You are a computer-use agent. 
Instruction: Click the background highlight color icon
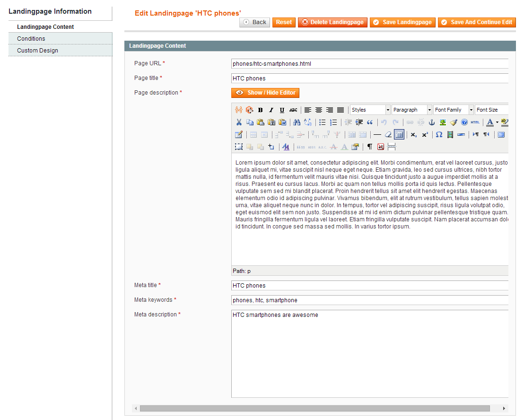(x=505, y=122)
